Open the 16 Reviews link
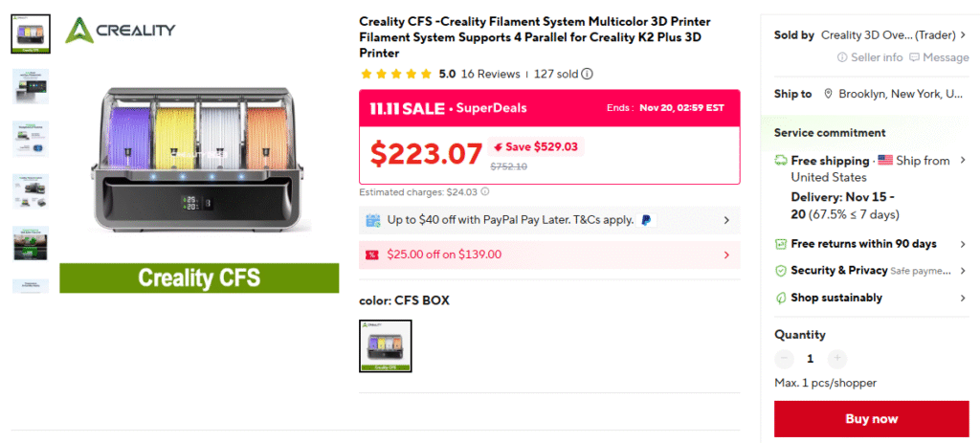 [x=490, y=74]
